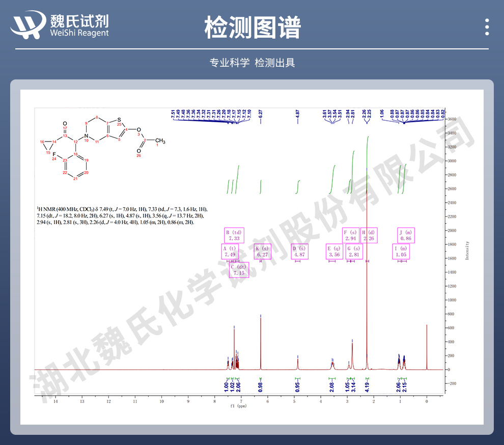Click the -200 tick on the intensity axis

click(452, 383)
